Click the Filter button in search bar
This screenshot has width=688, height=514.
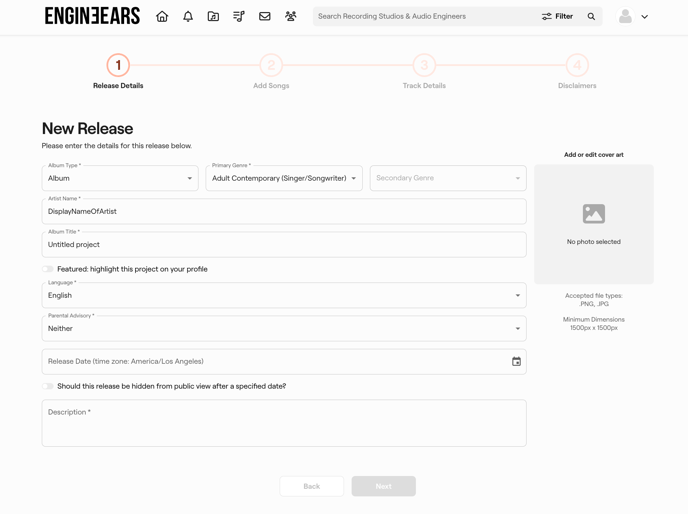tap(558, 16)
